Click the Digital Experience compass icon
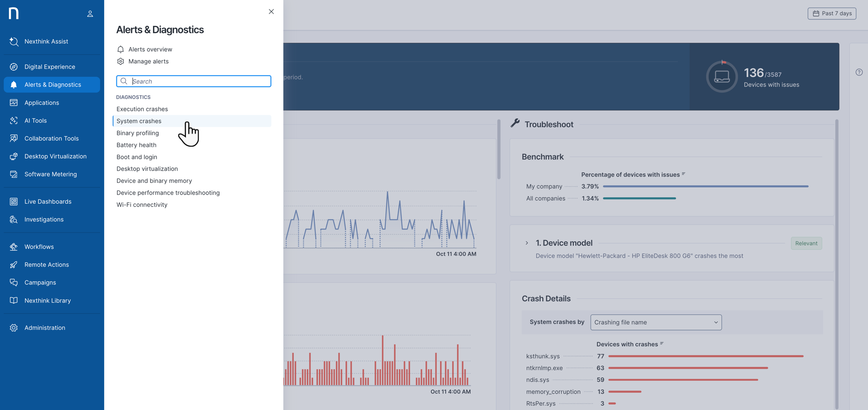Viewport: 868px width, 410px height. [14, 67]
